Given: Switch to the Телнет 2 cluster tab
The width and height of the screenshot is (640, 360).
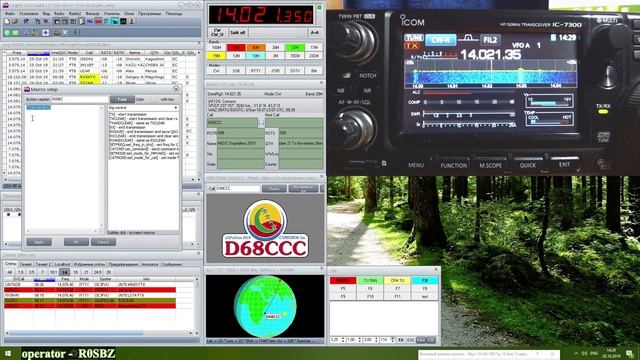Looking at the screenshot, I should point(43,264).
